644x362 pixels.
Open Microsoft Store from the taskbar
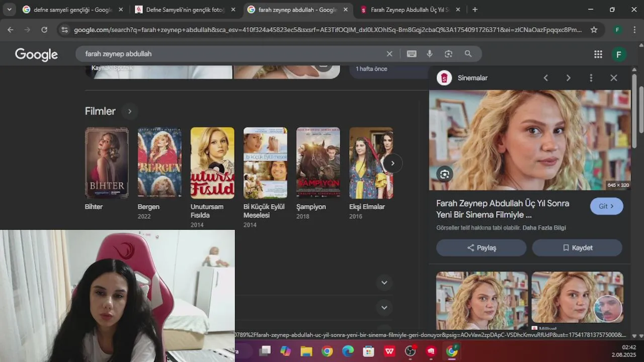tap(369, 351)
